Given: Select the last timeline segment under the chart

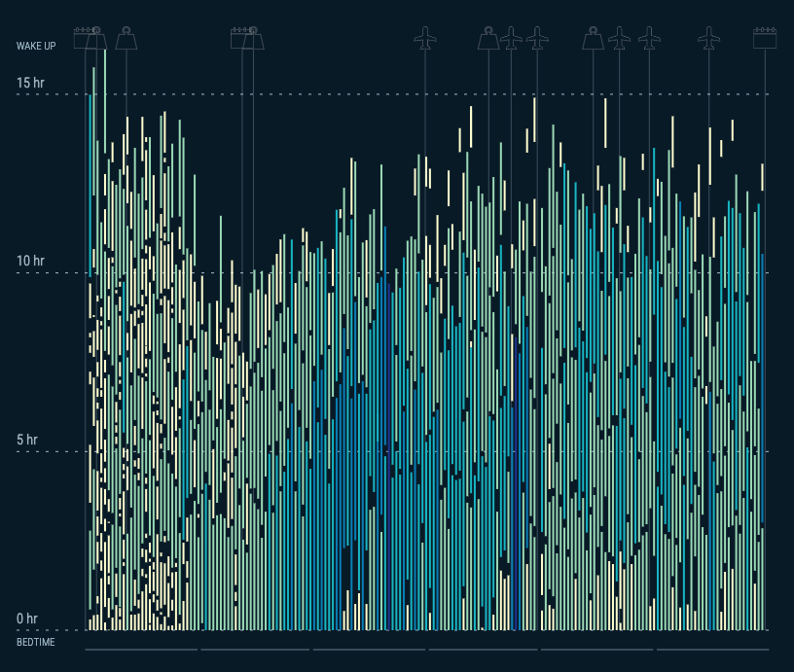Looking at the screenshot, I should tap(712, 650).
